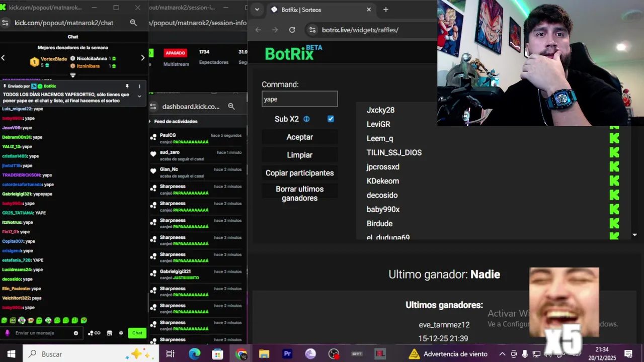Collapse the top donors leaderboard
The image size is (644, 362).
click(x=73, y=75)
